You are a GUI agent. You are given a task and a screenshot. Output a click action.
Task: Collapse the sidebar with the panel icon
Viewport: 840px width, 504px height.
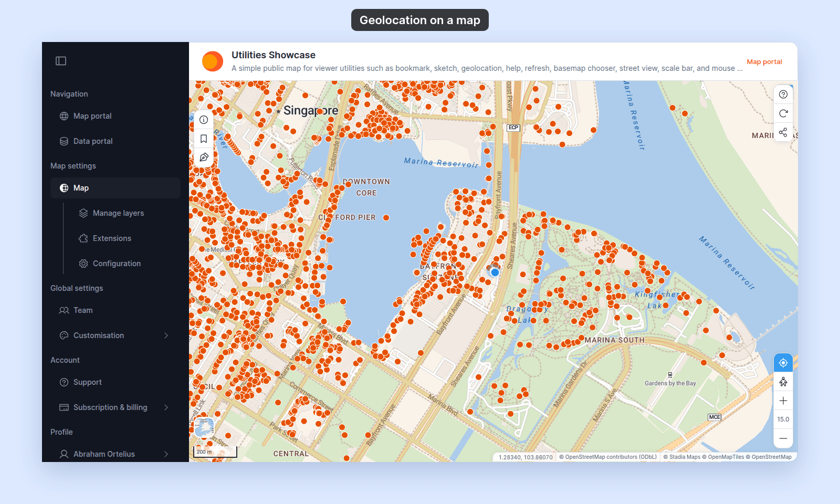click(x=61, y=61)
